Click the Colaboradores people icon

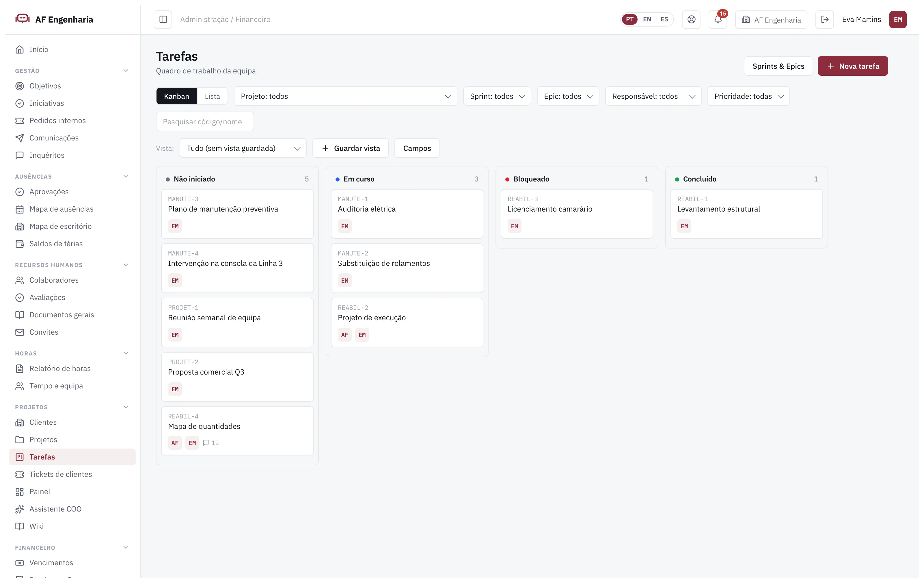coord(19,280)
